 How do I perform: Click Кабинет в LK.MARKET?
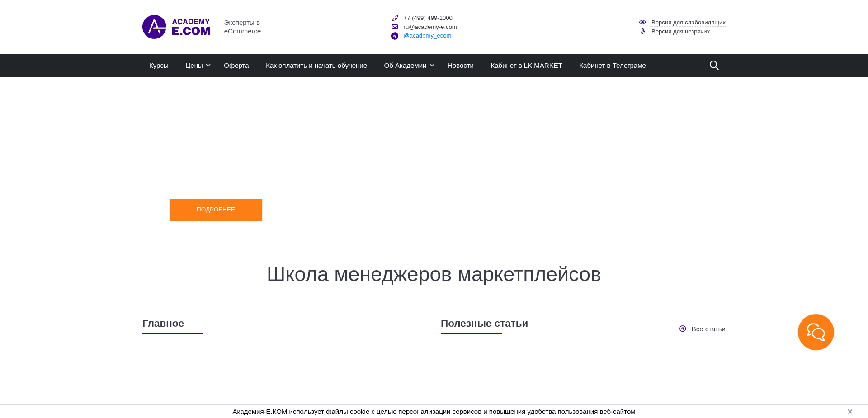[526, 65]
